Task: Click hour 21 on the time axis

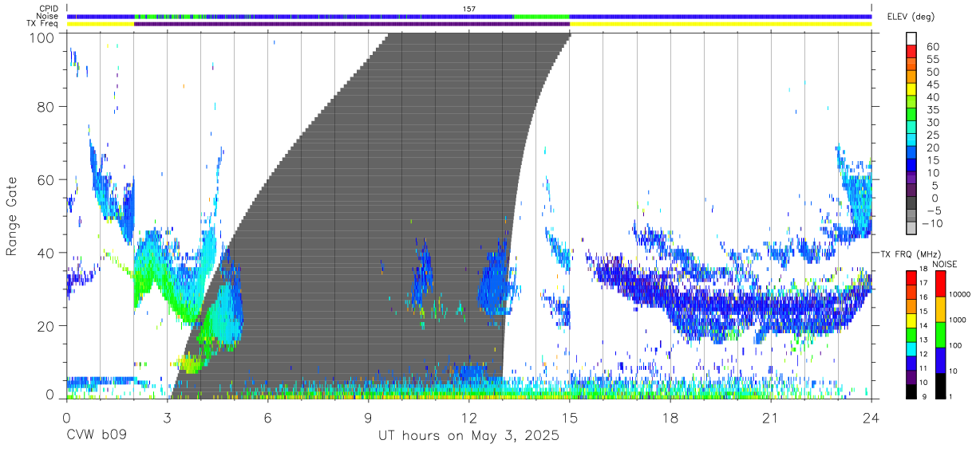Action: (771, 419)
